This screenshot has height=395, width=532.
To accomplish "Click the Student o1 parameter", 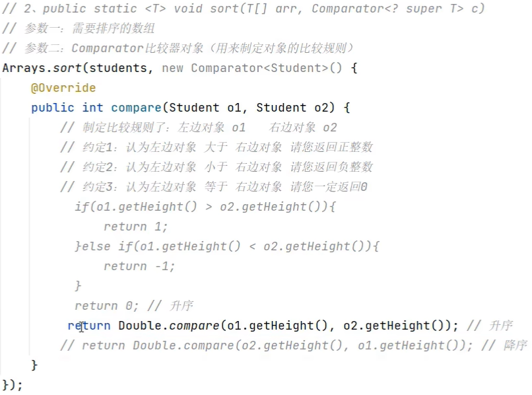I will pyautogui.click(x=207, y=108).
